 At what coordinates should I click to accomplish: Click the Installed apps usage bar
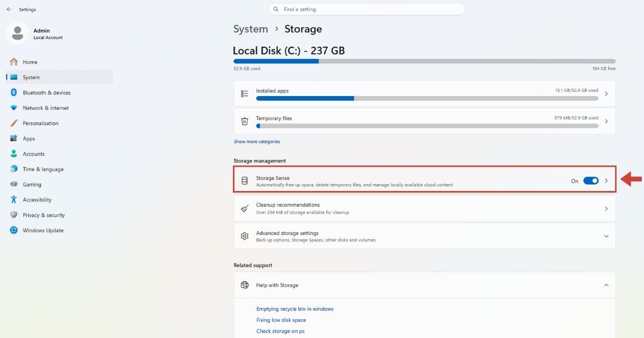(427, 99)
